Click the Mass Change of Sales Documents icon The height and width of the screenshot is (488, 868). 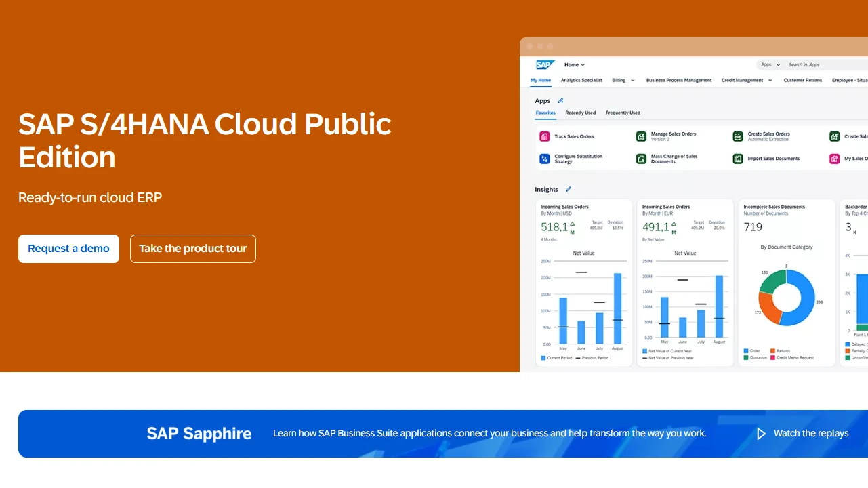click(641, 159)
